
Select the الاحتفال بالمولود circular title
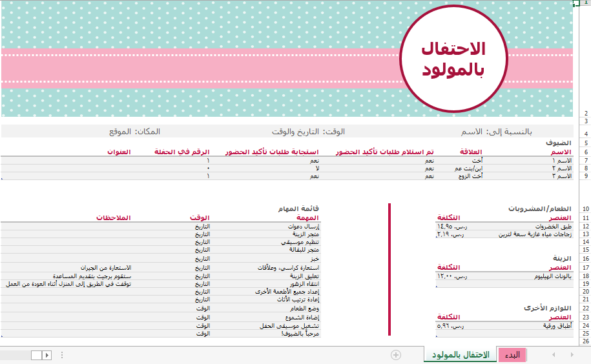(x=453, y=59)
